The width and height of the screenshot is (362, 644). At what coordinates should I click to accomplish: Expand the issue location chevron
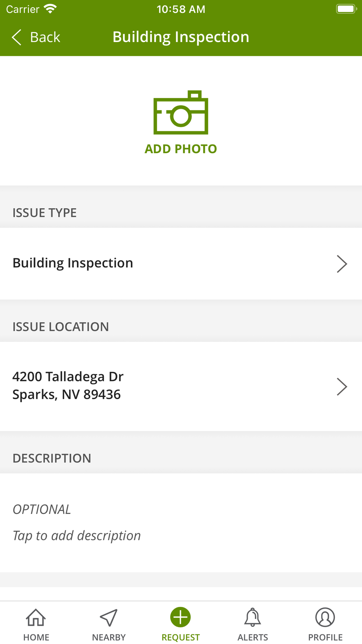tap(341, 386)
